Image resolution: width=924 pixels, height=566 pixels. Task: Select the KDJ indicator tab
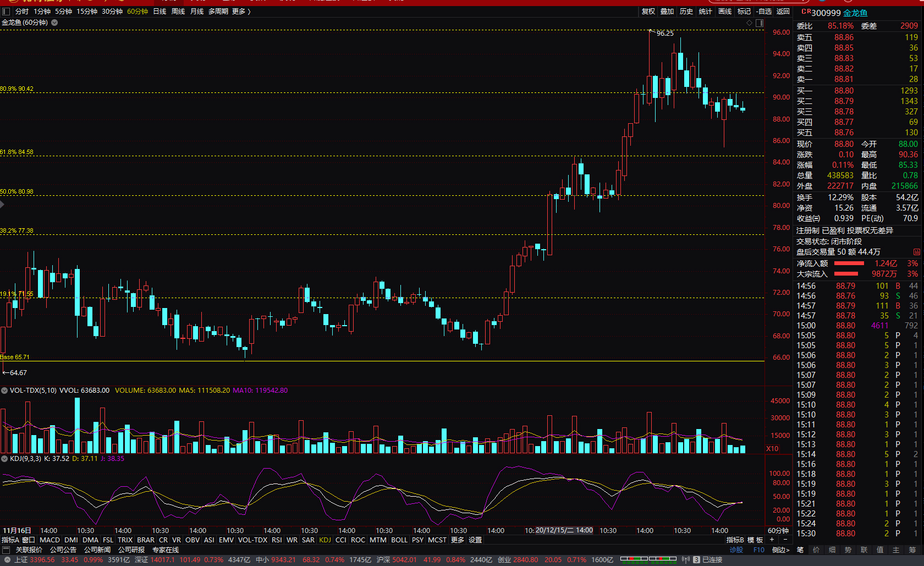(325, 540)
